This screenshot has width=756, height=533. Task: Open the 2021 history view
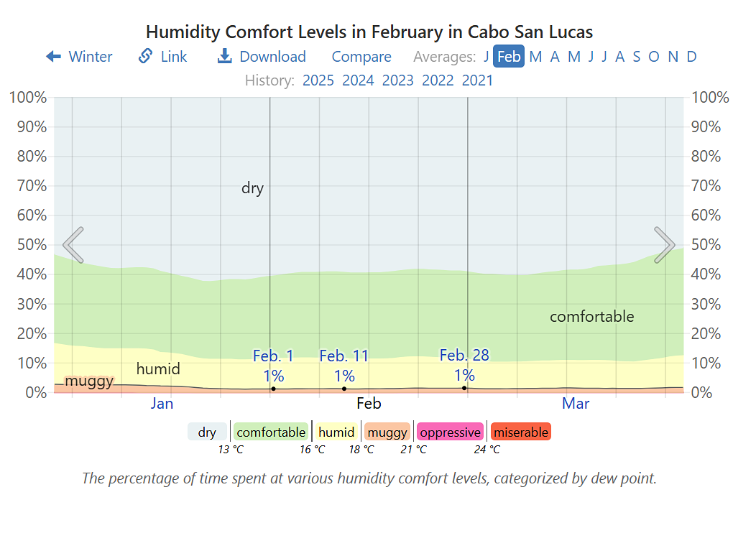pyautogui.click(x=478, y=80)
